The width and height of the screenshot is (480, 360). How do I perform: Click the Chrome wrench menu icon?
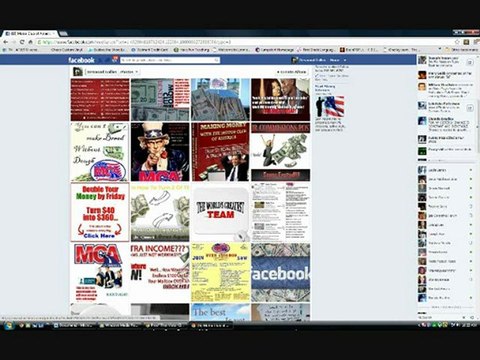tap(475, 42)
